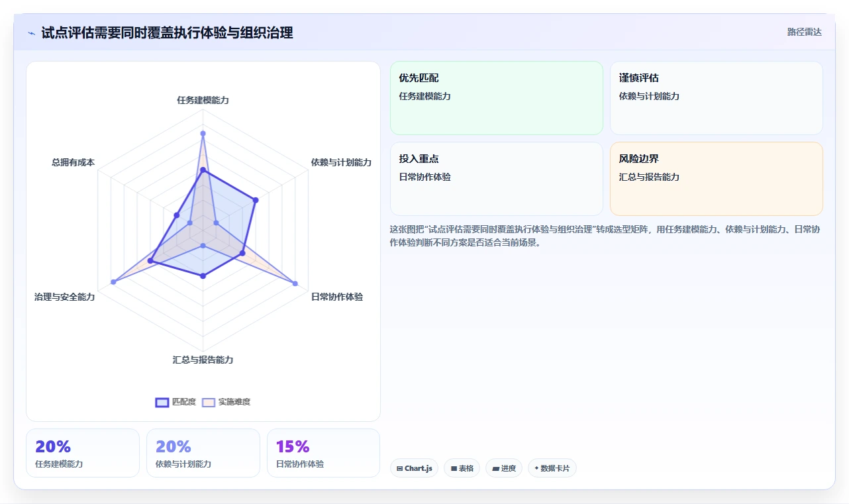Viewport: 849px width, 504px height.
Task: Click the 进度 tag
Action: pyautogui.click(x=504, y=468)
